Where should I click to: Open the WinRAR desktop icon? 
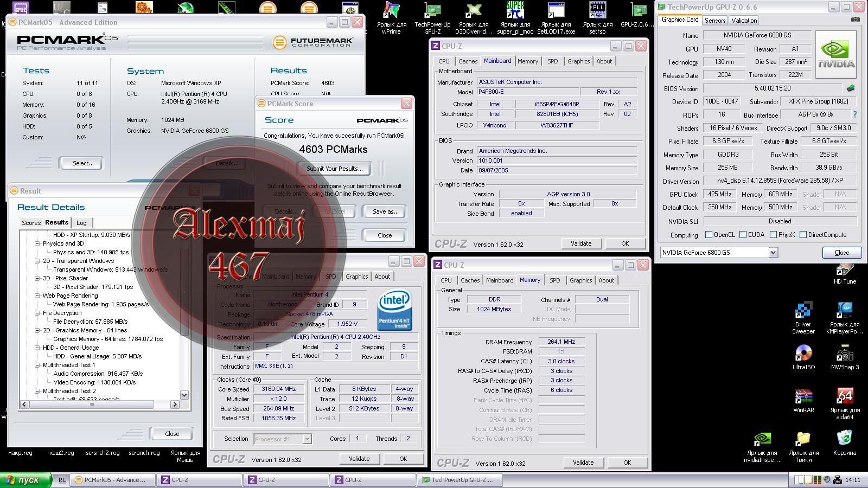point(803,401)
